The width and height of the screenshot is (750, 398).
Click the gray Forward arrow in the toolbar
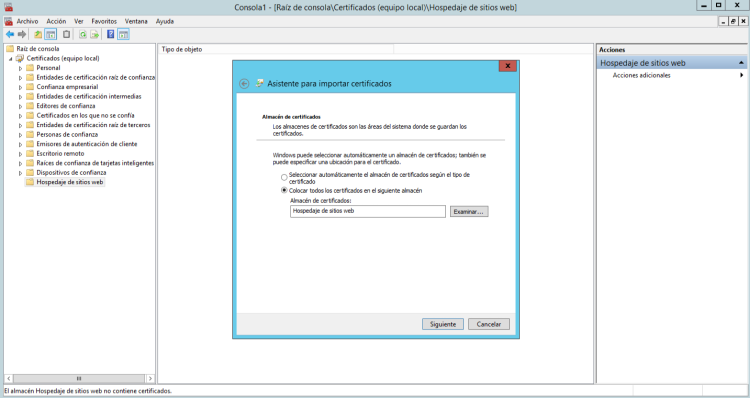click(22, 34)
